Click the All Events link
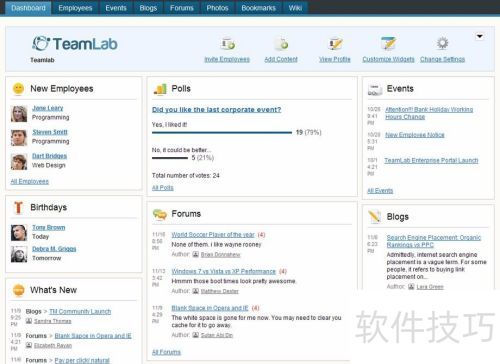Screen dimensions: 500x364 point(380,191)
